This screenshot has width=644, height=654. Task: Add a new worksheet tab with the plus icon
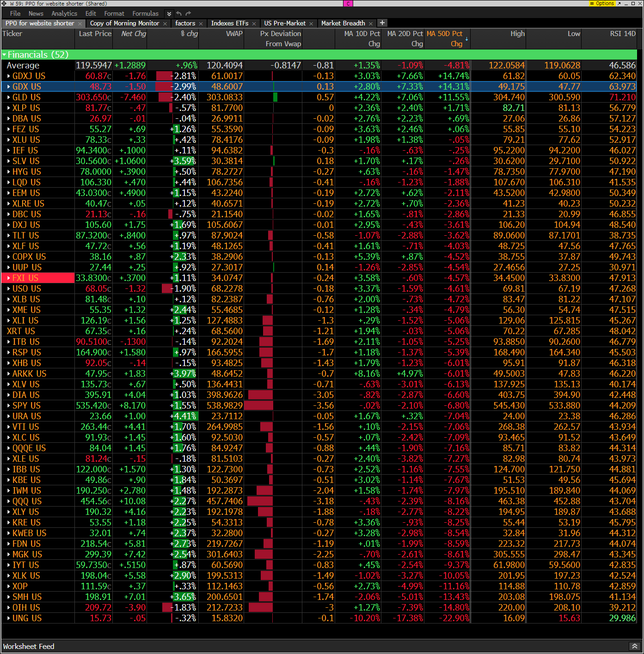[382, 23]
